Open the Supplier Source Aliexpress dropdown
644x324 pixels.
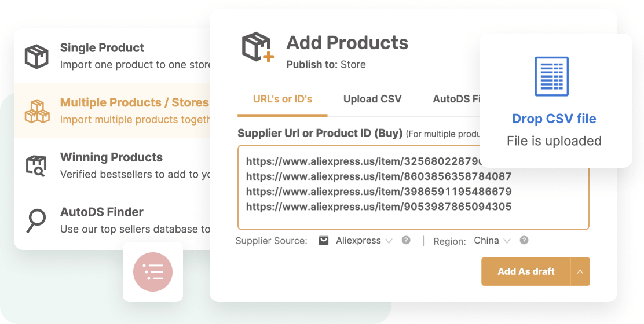[364, 241]
